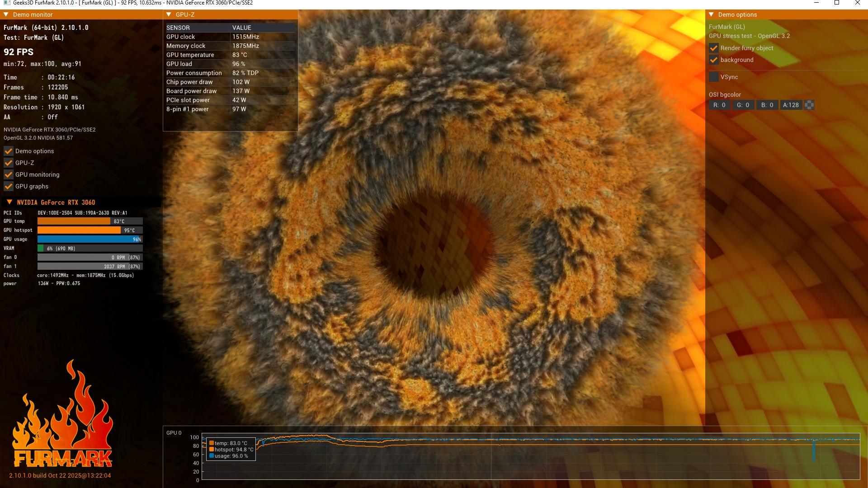Collapse the right Demo options panel header
868x488 pixels.
(x=711, y=14)
